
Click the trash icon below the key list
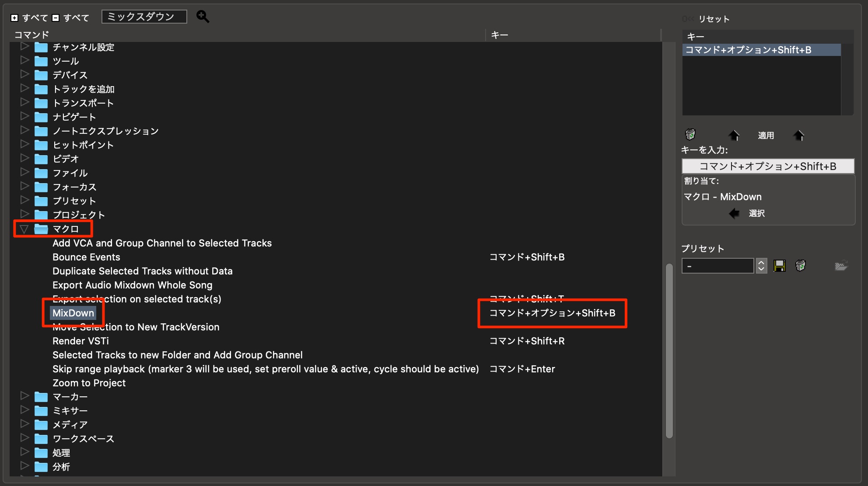tap(690, 134)
